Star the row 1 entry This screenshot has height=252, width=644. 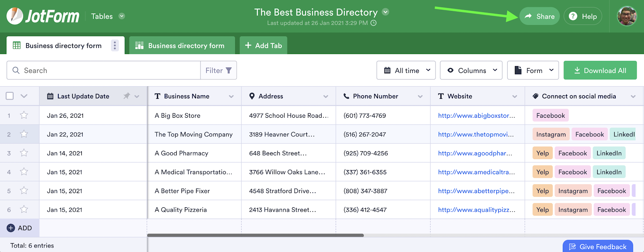[24, 115]
